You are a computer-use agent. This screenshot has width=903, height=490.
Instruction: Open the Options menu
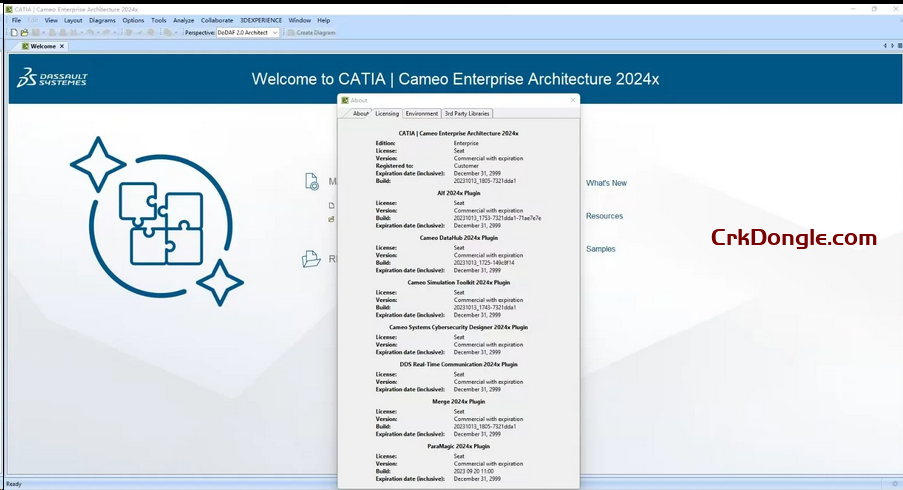click(133, 20)
